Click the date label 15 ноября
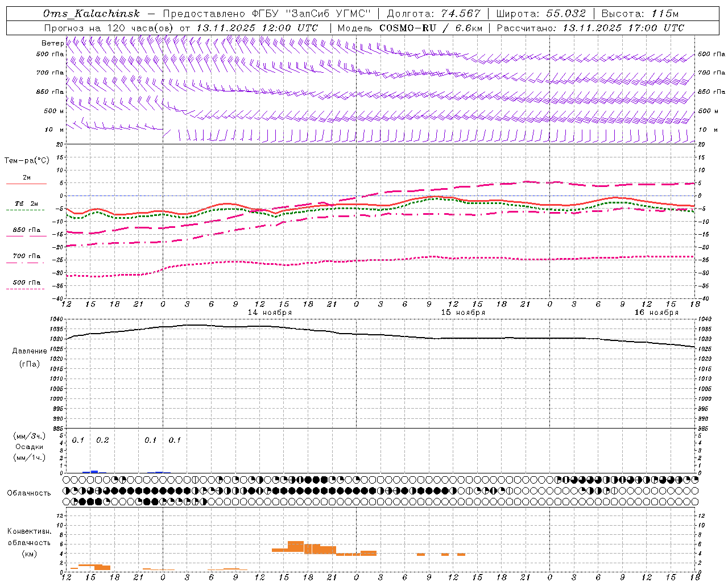The height and width of the screenshot is (582, 728). point(463,313)
